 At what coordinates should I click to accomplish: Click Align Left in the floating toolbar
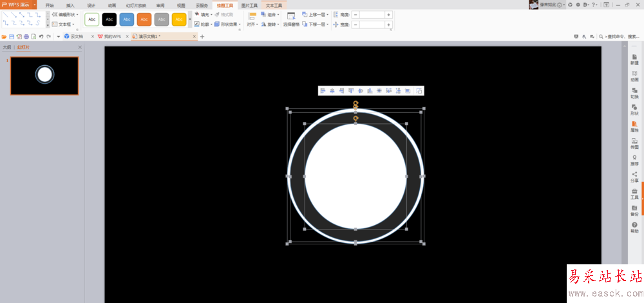(323, 91)
